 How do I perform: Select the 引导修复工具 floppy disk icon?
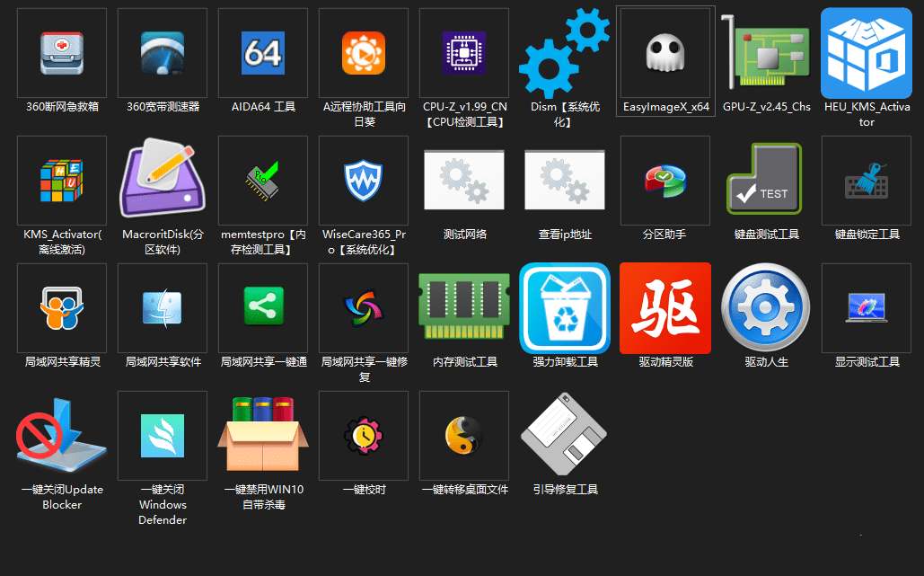tap(565, 435)
